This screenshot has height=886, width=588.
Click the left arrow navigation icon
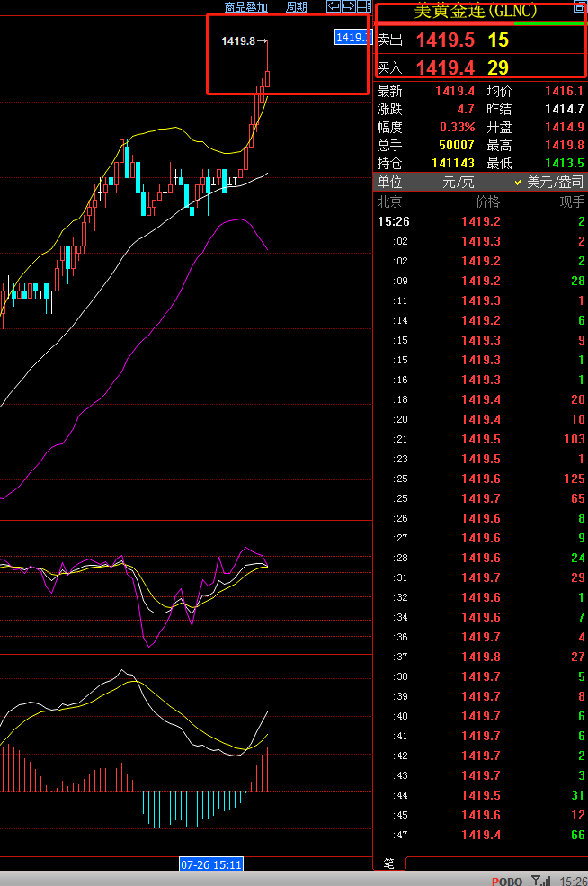[x=334, y=6]
